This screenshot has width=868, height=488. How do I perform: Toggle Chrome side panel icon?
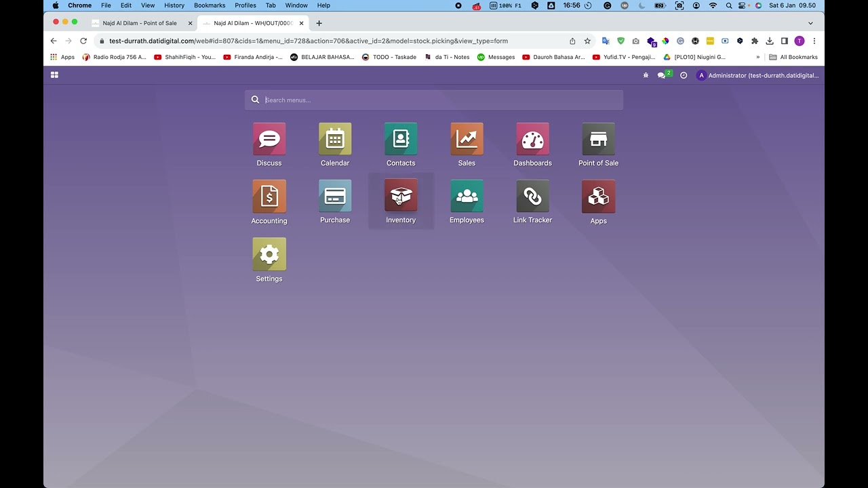[x=785, y=41]
